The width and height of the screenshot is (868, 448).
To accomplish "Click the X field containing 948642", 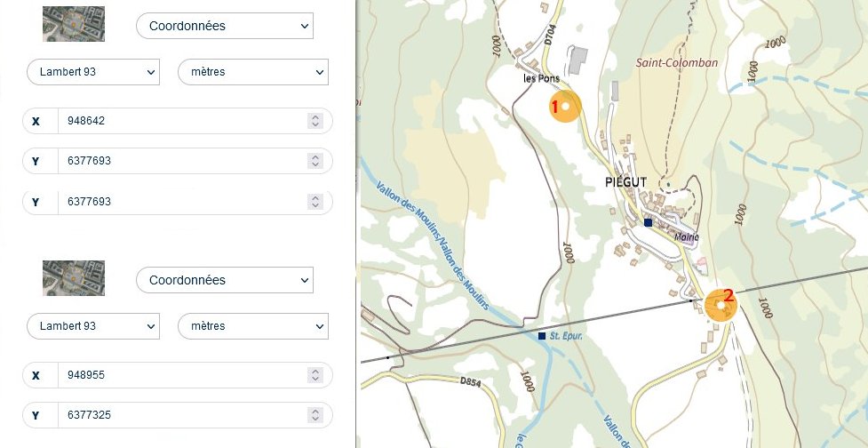I will (x=182, y=121).
